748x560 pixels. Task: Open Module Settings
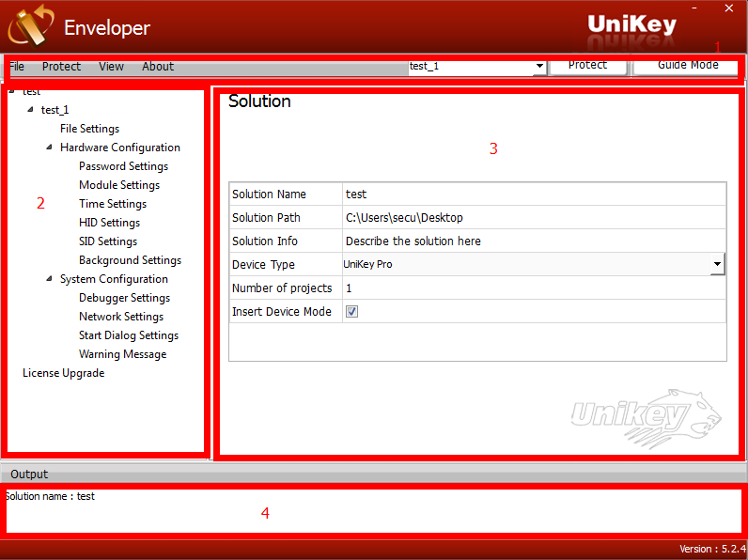[x=119, y=185]
